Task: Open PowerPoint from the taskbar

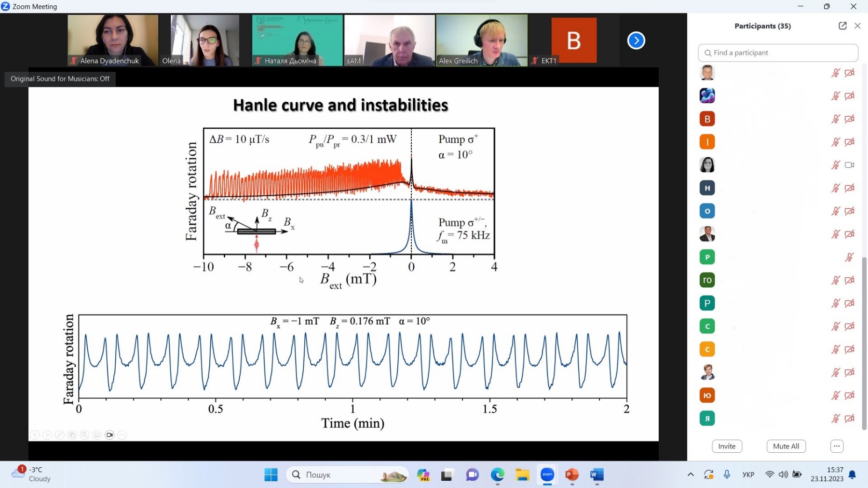Action: pyautogui.click(x=572, y=475)
